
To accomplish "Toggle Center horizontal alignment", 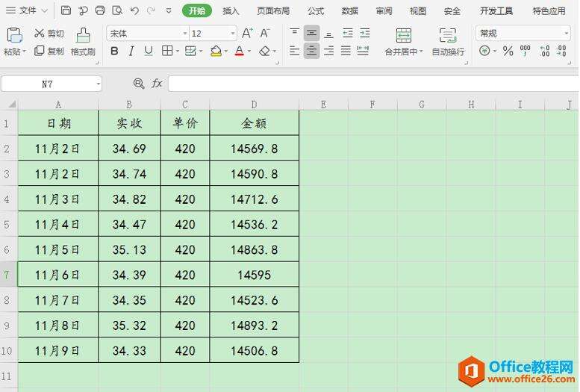I will (x=311, y=51).
